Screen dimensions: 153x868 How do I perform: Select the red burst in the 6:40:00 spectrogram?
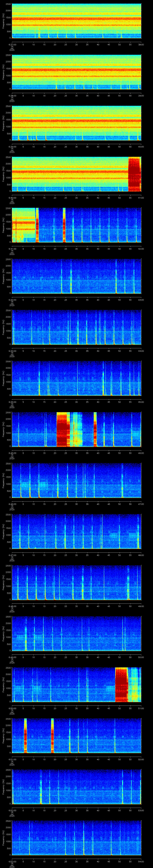(134, 174)
